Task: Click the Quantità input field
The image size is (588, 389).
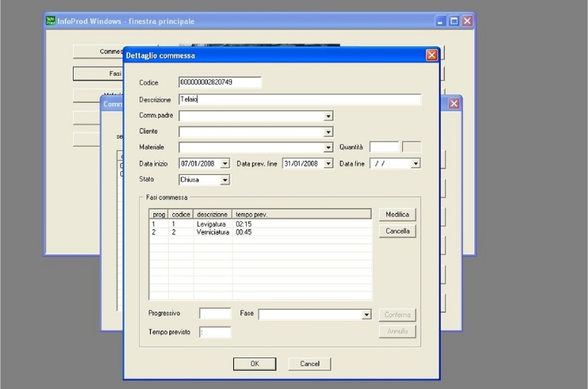Action: pos(384,147)
